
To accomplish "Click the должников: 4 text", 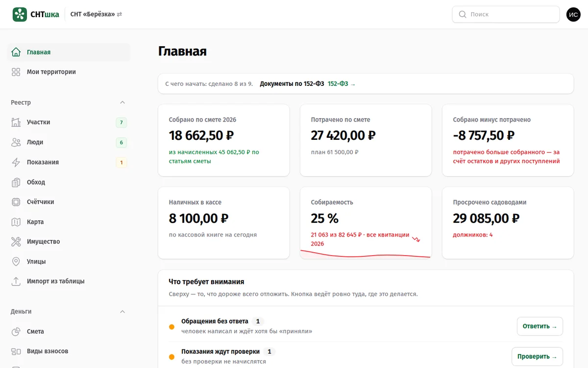I will [x=473, y=235].
